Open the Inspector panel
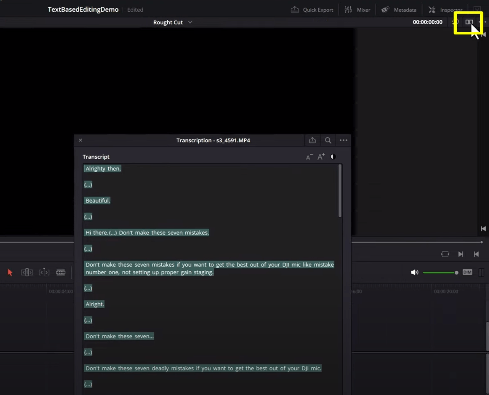This screenshot has height=395, width=489. coord(445,10)
